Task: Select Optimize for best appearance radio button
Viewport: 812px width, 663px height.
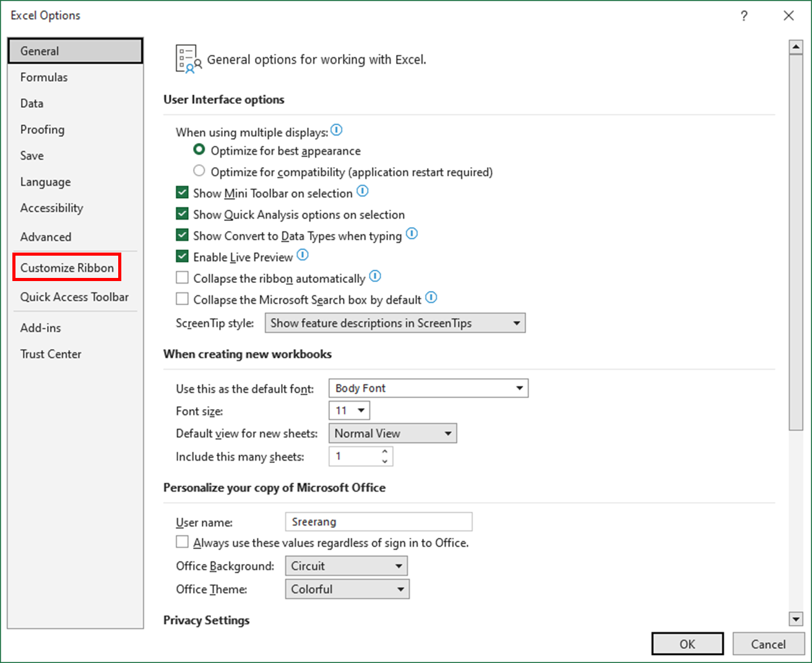Action: (x=199, y=150)
